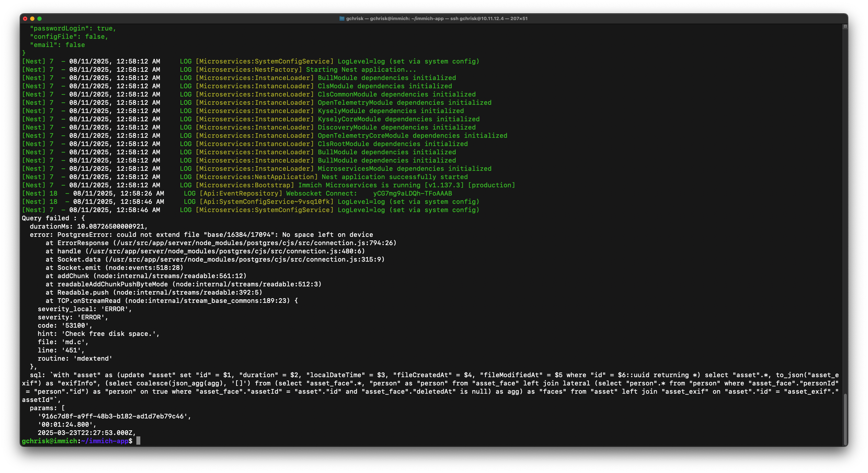
Task: Click the "hint: 'Check free disk space.'" line
Action: (98, 334)
